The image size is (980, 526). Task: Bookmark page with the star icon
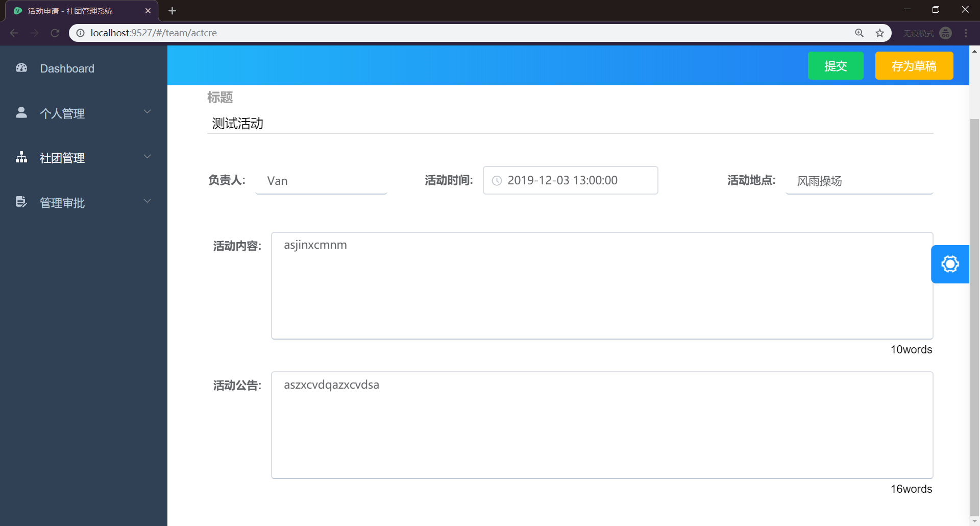[x=880, y=33]
